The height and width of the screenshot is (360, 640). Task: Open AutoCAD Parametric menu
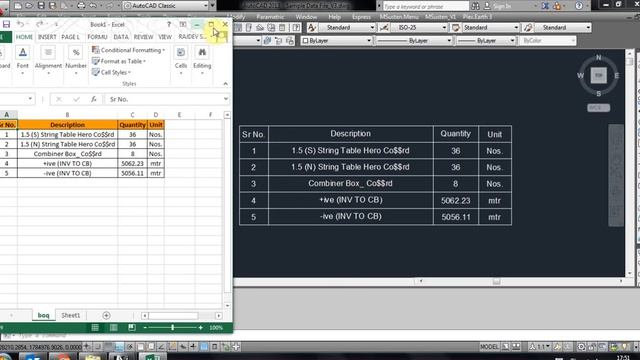pos(270,17)
